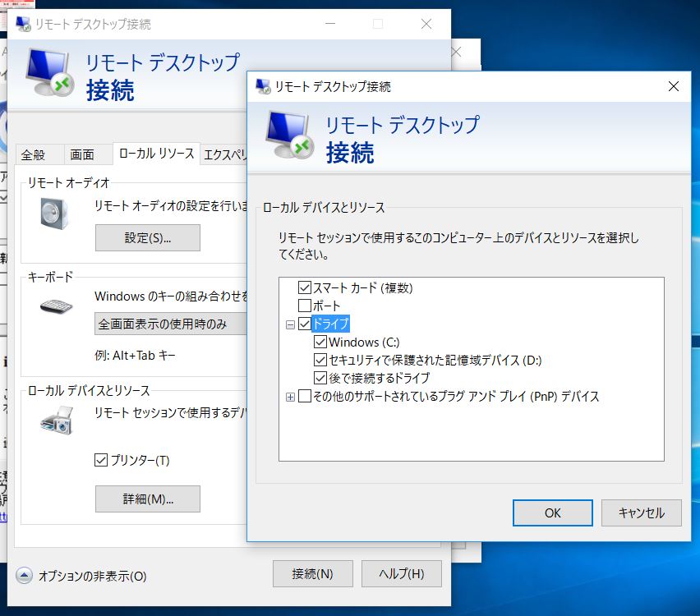The height and width of the screenshot is (616, 700).
Task: Collapse the ドライブ tree node
Action: (290, 324)
